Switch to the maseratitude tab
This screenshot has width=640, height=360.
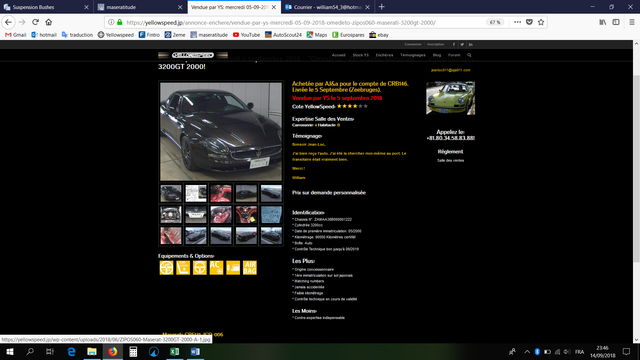point(140,7)
